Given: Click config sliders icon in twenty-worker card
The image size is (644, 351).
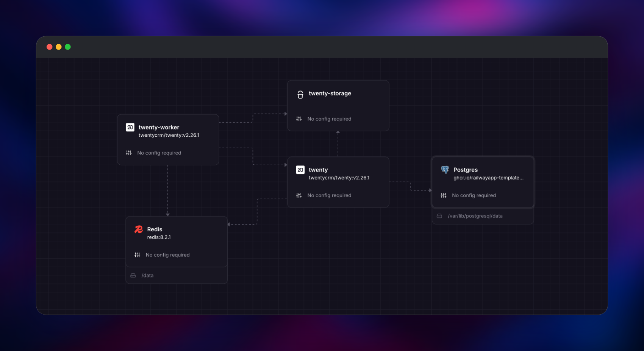Looking at the screenshot, I should click(129, 153).
